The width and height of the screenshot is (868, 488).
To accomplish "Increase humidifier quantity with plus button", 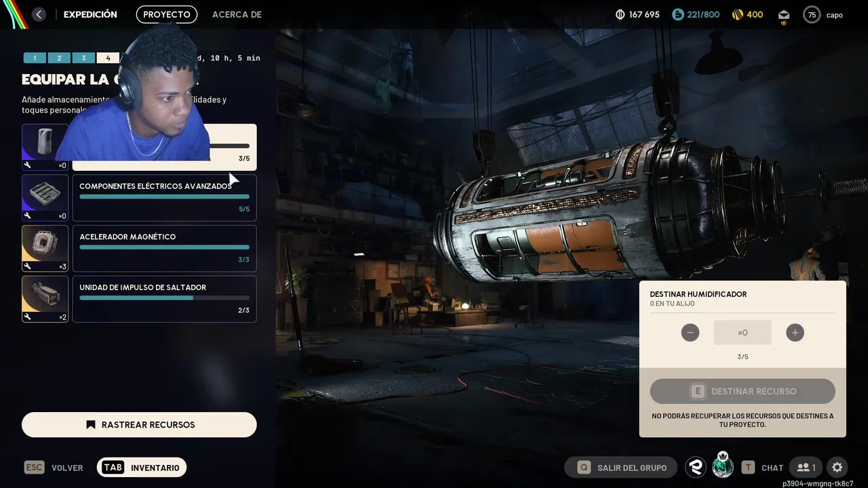I will click(x=795, y=333).
